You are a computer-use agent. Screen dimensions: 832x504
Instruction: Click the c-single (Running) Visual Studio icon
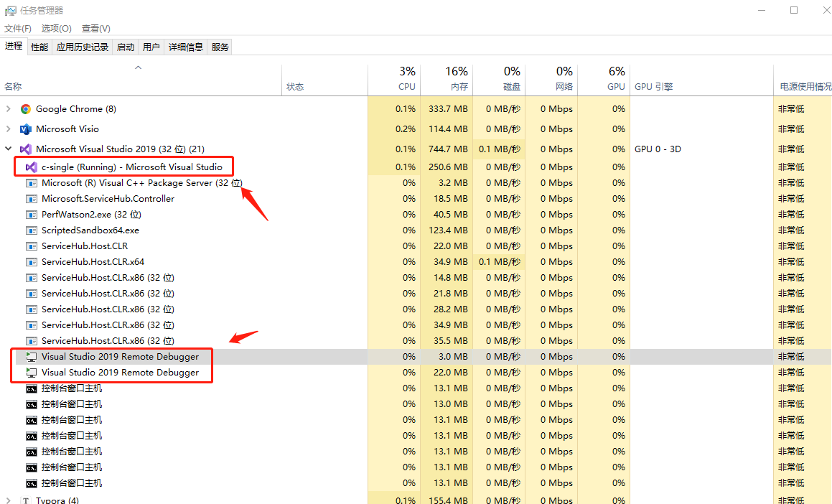(x=32, y=167)
